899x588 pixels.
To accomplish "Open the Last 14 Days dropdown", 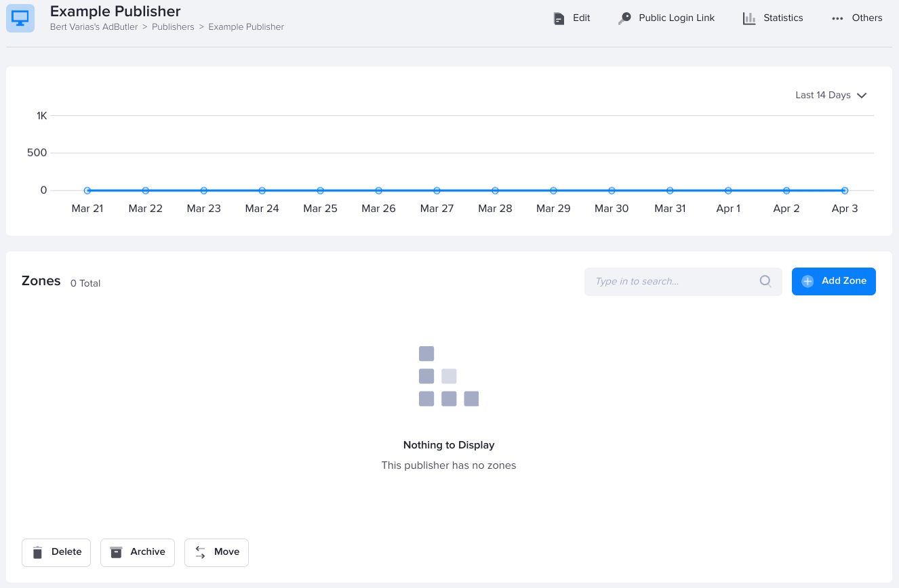I will point(823,96).
